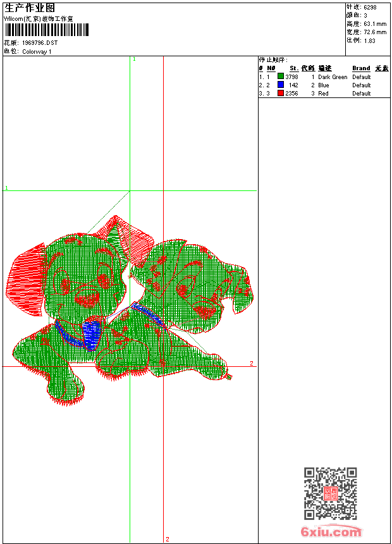Click the QR code image
The width and height of the screenshot is (392, 544).
331,493
